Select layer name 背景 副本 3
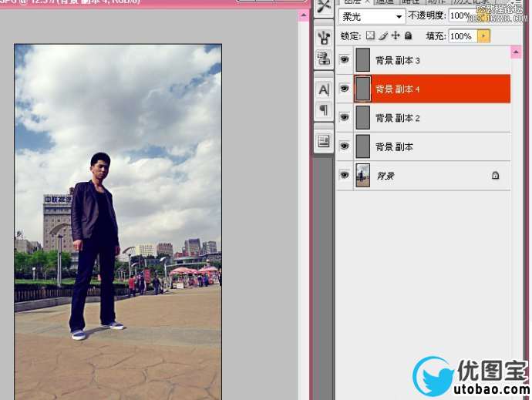The width and height of the screenshot is (532, 400). click(x=397, y=60)
